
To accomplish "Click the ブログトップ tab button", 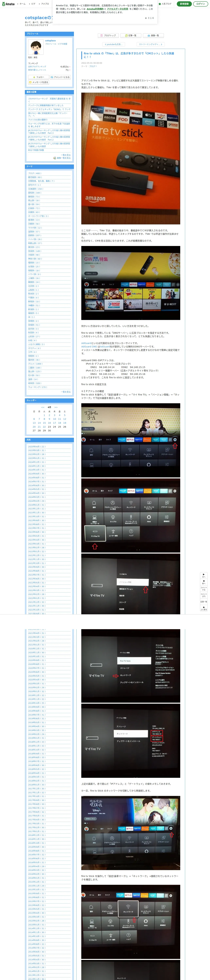I will [x=108, y=35].
